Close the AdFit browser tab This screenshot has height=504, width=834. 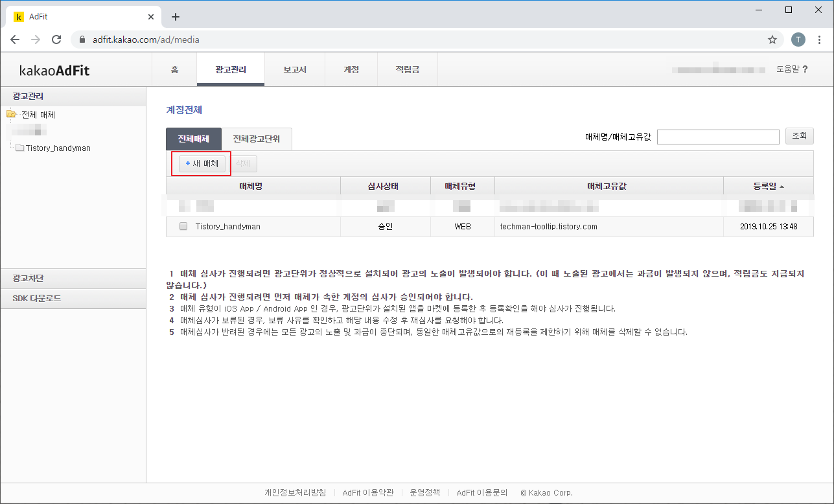click(151, 17)
